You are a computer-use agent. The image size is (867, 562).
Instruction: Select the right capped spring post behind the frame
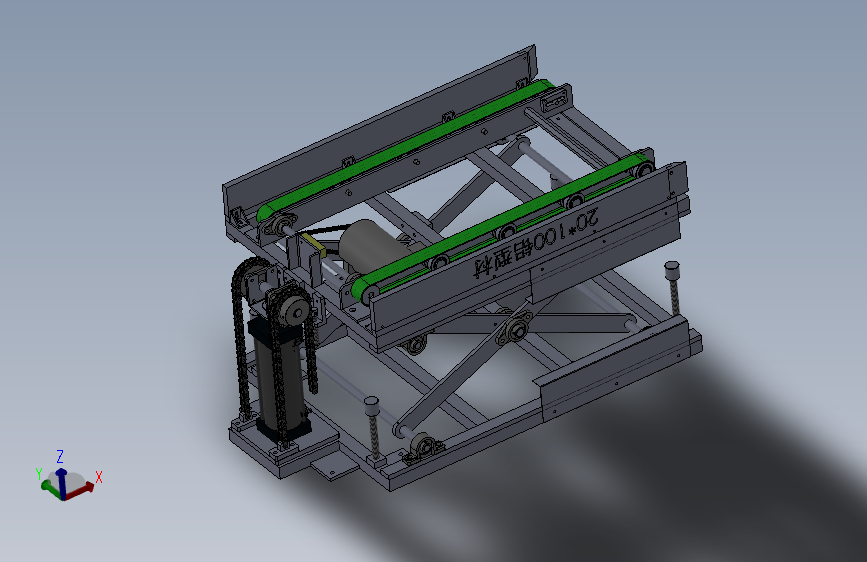click(x=673, y=289)
